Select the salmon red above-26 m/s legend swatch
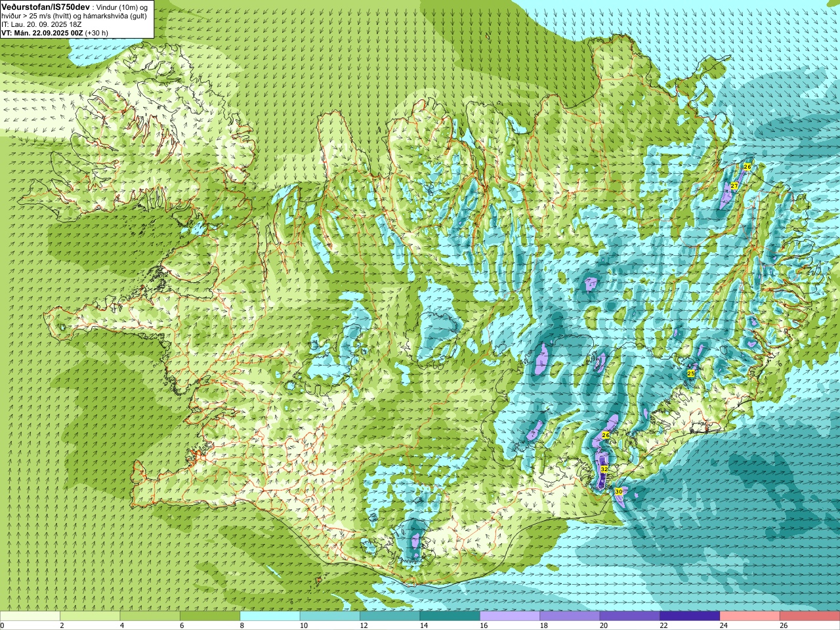Image resolution: width=840 pixels, height=630 pixels. pyautogui.click(x=810, y=616)
